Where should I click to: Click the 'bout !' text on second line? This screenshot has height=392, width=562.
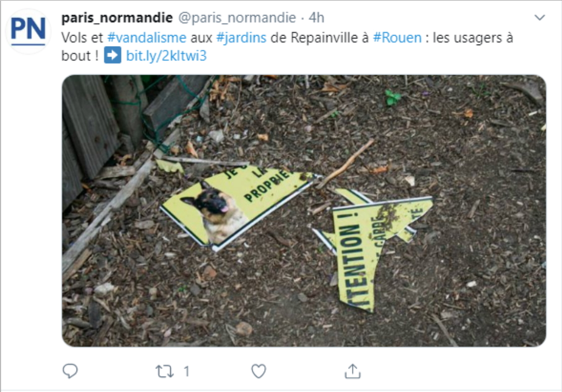click(x=80, y=56)
